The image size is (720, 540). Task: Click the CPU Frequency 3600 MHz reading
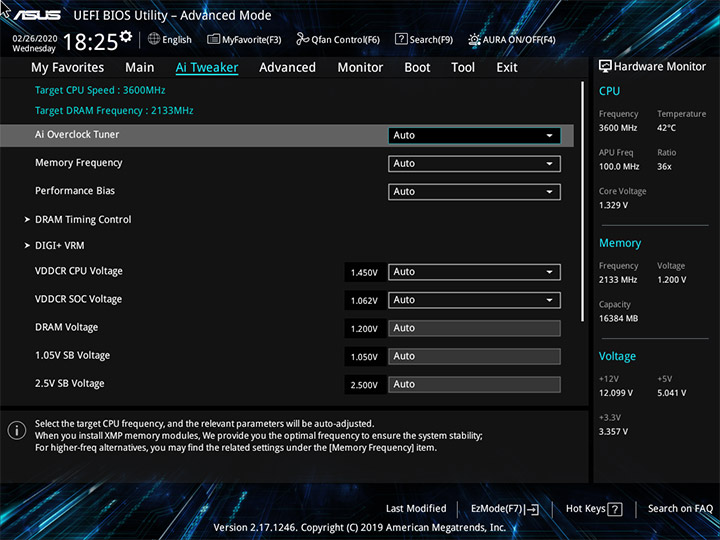click(618, 128)
